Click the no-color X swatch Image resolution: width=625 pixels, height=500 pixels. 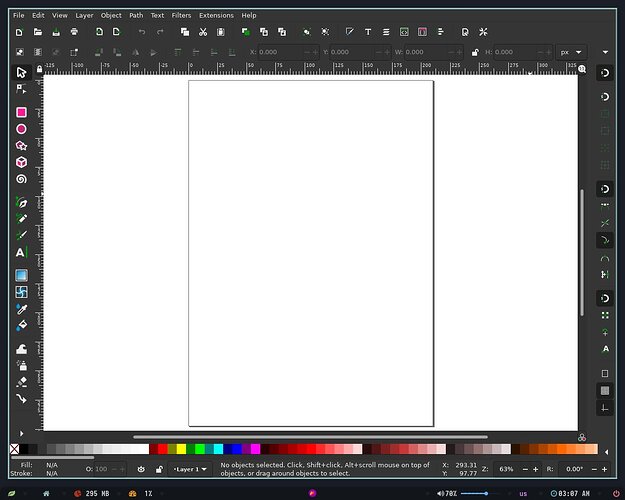pos(14,449)
